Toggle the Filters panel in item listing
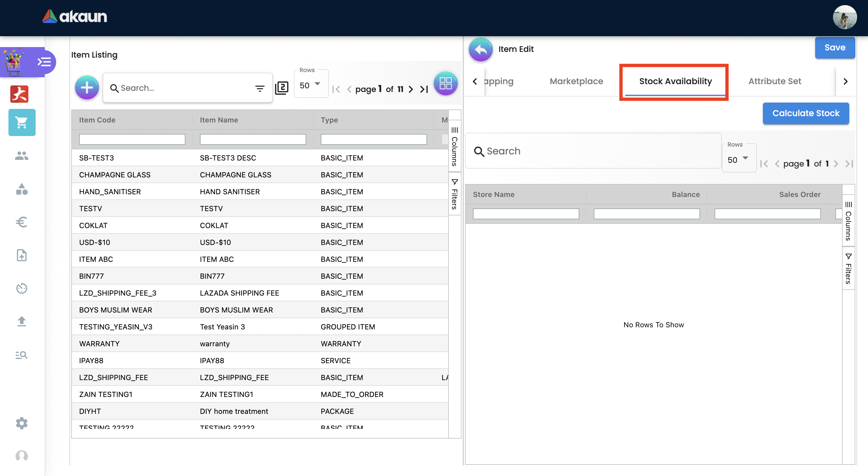868x476 pixels. pyautogui.click(x=455, y=194)
